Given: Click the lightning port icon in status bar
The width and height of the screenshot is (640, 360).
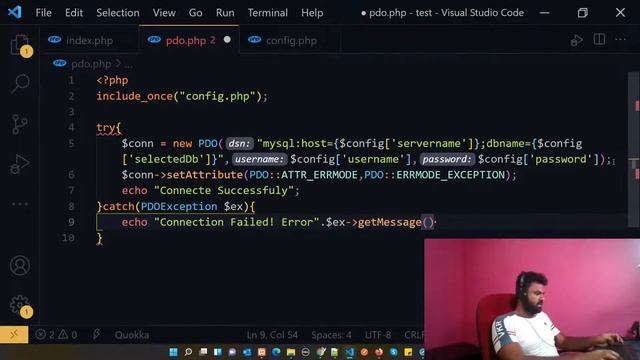Looking at the screenshot, I should click(96, 335).
